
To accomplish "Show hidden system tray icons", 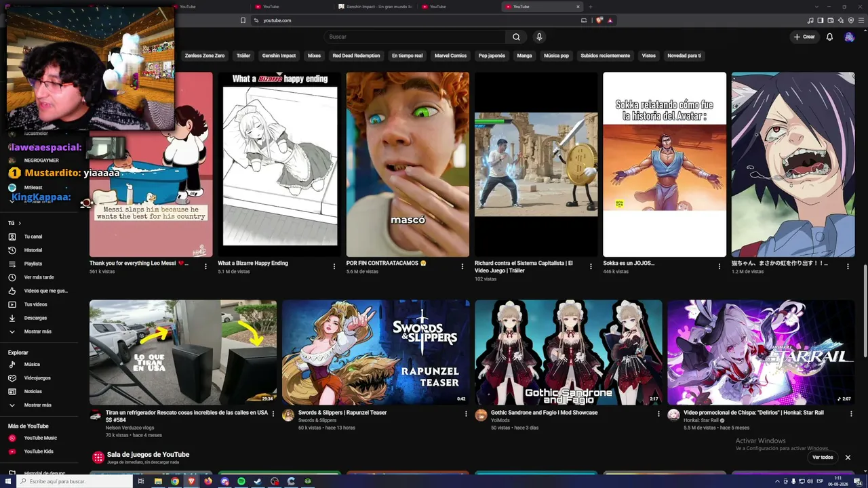I will click(x=777, y=481).
